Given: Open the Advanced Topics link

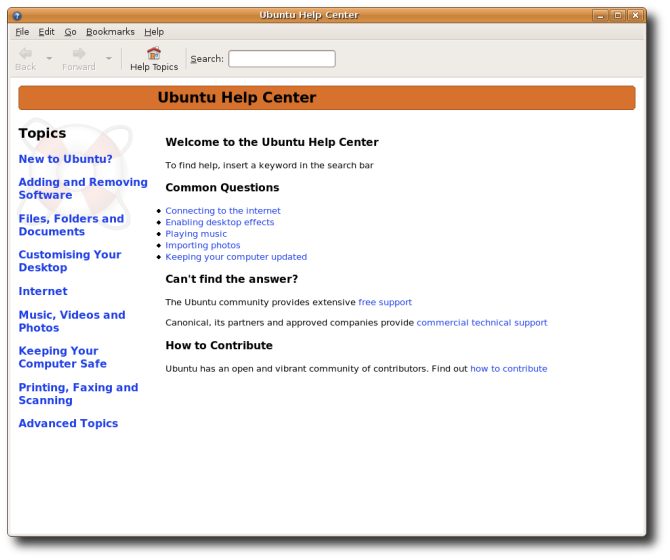Looking at the screenshot, I should point(68,423).
